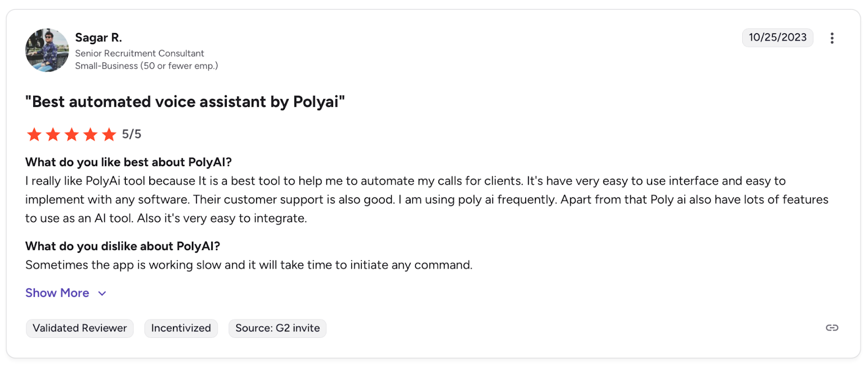Click the fifth rating star
This screenshot has height=365, width=868.
(x=109, y=135)
